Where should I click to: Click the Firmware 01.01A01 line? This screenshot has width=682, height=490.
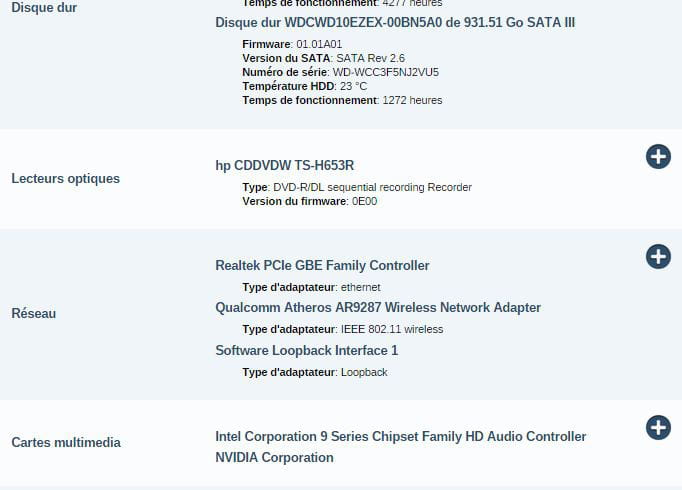pos(292,44)
